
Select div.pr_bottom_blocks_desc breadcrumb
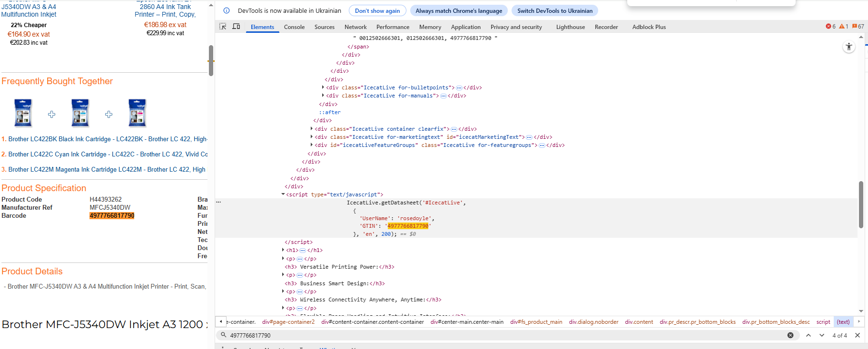776,322
